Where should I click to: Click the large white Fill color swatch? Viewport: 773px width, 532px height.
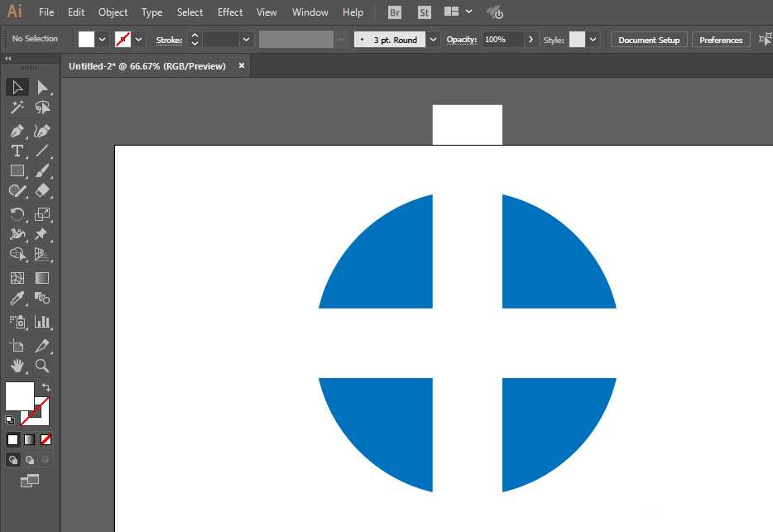pos(19,395)
